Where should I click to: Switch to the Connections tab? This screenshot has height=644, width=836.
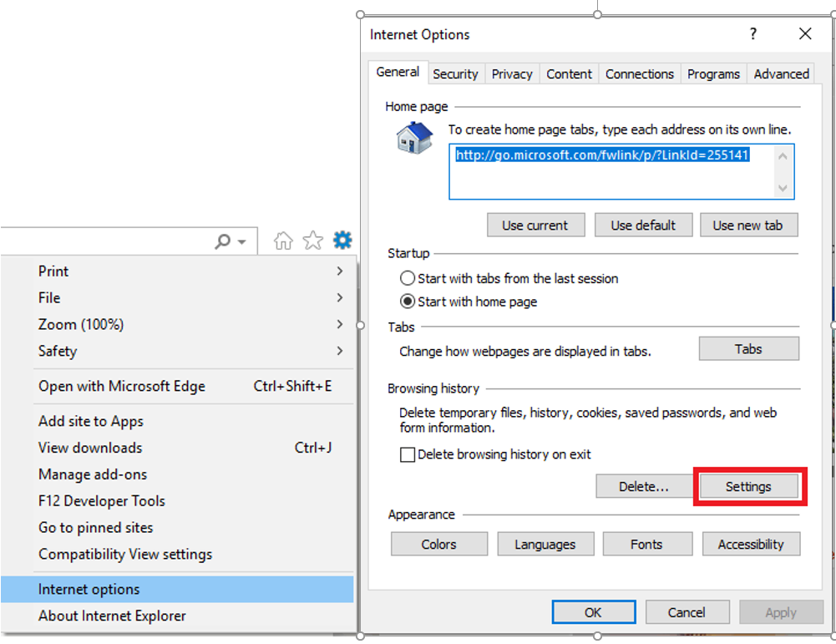pyautogui.click(x=639, y=74)
